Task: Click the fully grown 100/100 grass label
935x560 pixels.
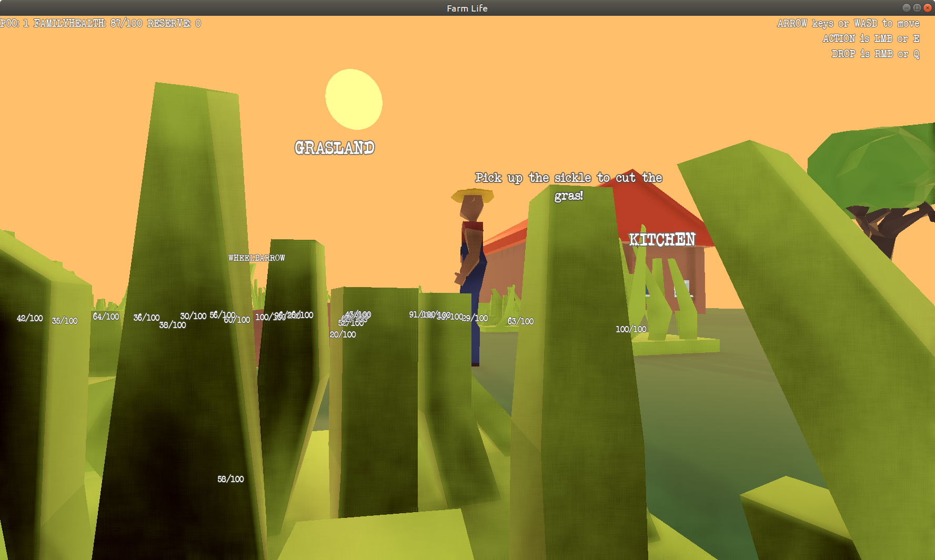Action: click(631, 329)
